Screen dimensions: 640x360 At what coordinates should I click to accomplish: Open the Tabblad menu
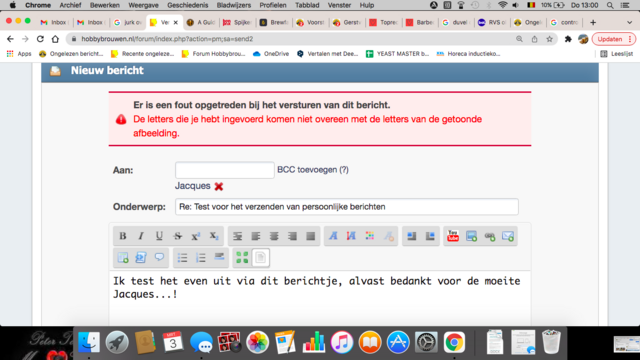307,5
